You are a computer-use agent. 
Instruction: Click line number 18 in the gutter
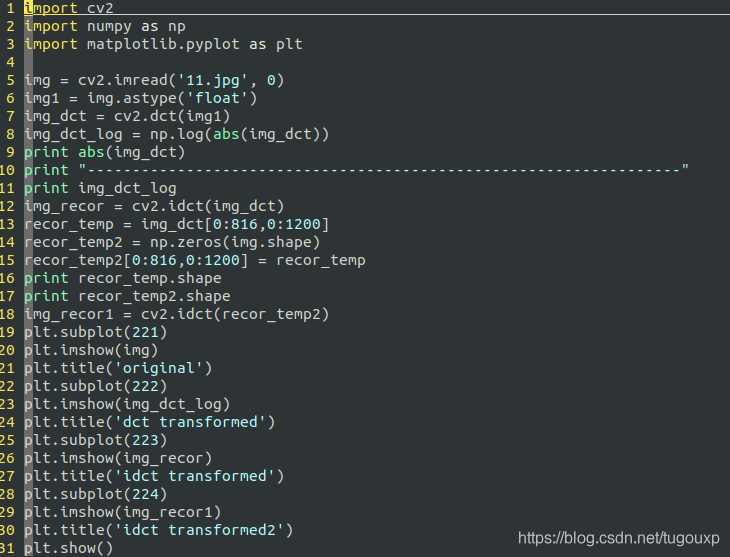tap(7, 314)
